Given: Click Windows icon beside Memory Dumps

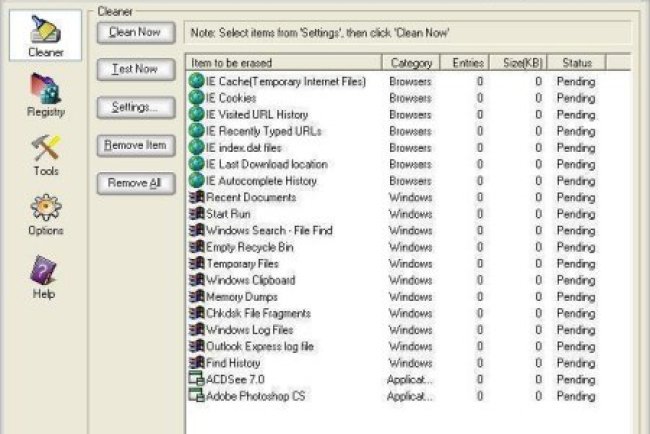Looking at the screenshot, I should point(196,296).
